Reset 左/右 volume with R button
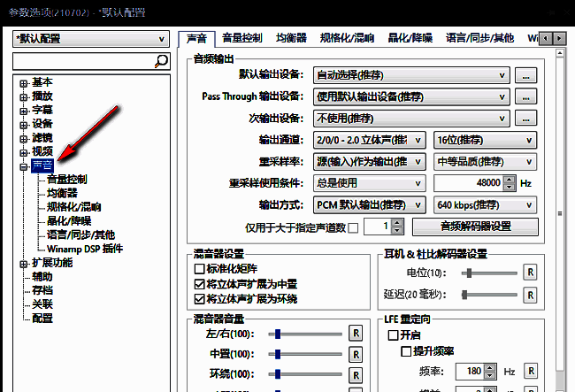 (356, 333)
